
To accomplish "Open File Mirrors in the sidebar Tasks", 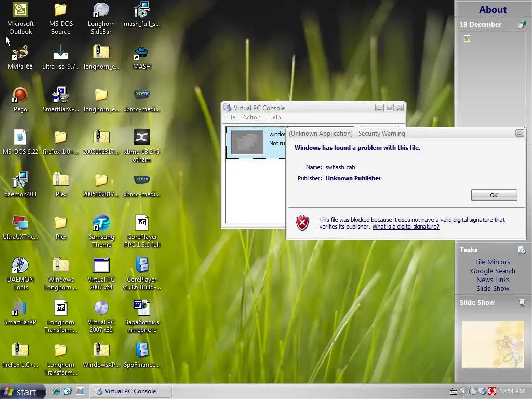I will tap(493, 262).
